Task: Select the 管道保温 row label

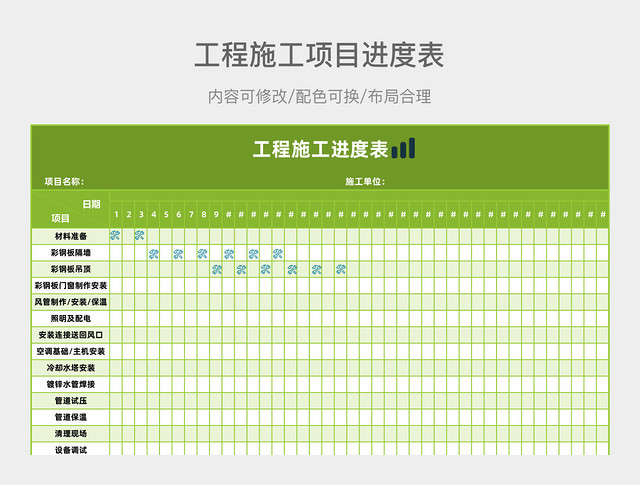Action: point(71,417)
